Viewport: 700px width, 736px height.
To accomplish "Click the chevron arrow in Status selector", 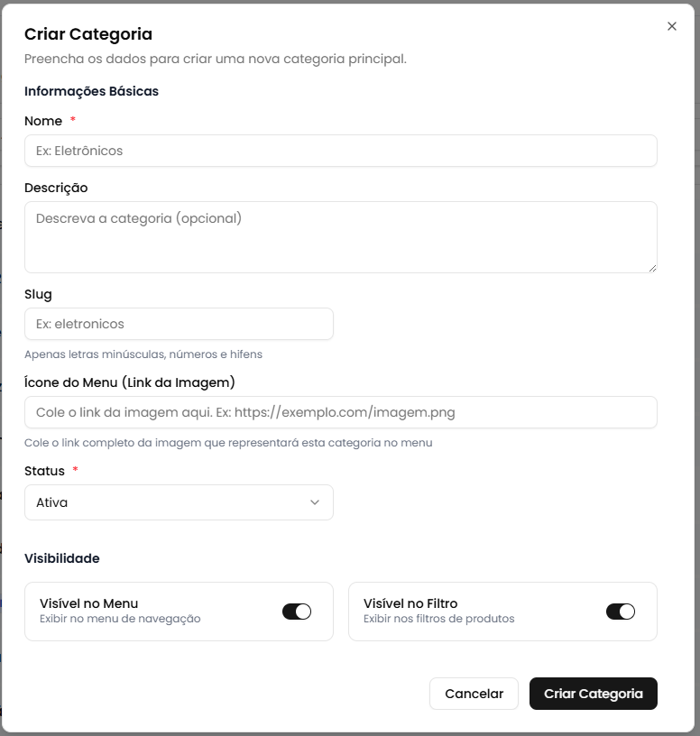I will [315, 502].
